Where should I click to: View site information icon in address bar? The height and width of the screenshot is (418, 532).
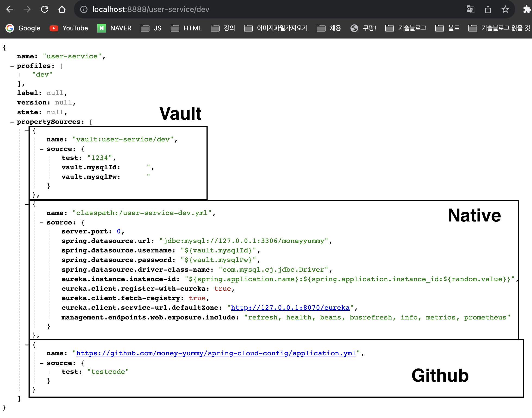point(84,9)
